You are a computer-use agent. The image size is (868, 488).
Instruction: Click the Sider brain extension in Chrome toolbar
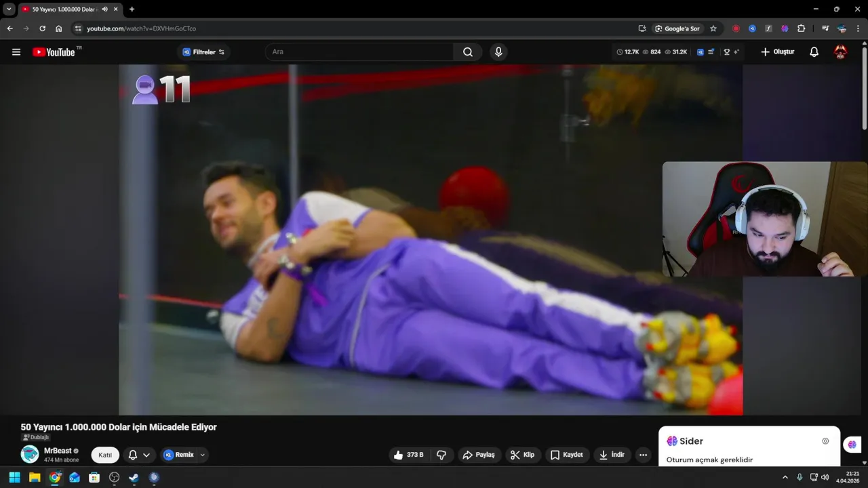tap(785, 28)
